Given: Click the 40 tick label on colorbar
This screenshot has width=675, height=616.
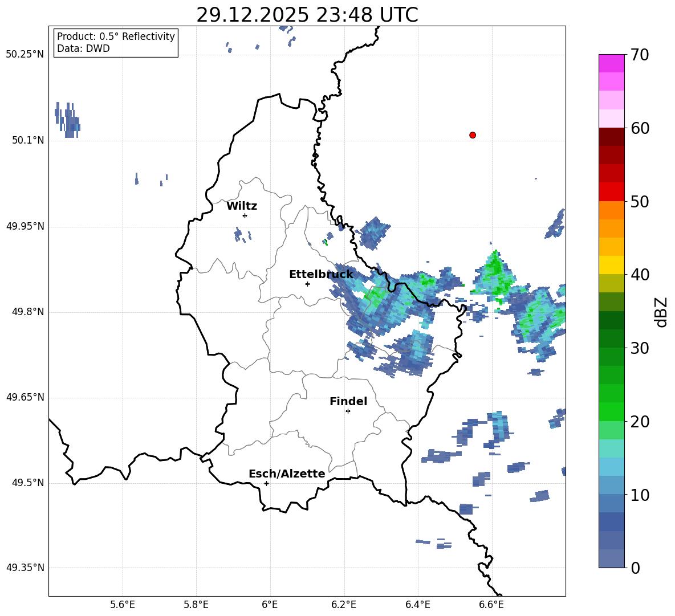Looking at the screenshot, I should coord(640,275).
